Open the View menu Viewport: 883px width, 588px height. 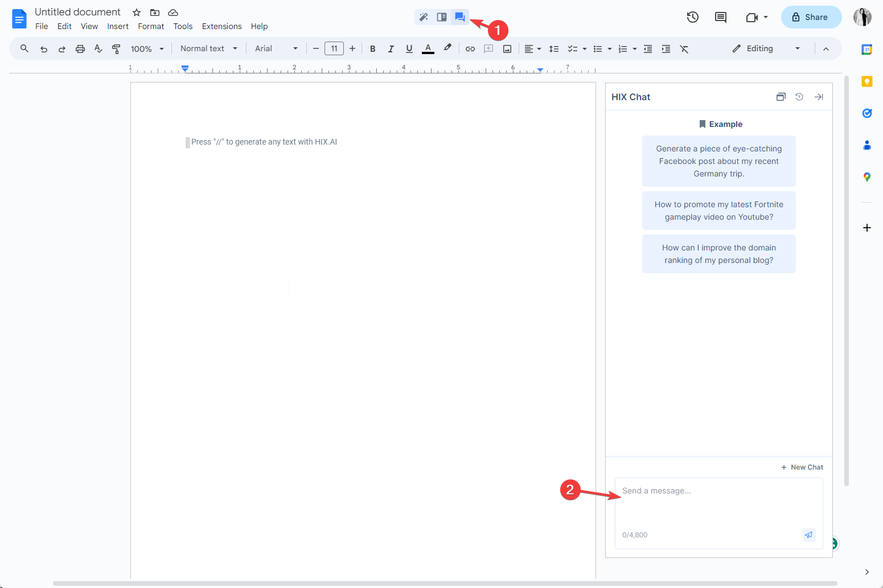89,26
